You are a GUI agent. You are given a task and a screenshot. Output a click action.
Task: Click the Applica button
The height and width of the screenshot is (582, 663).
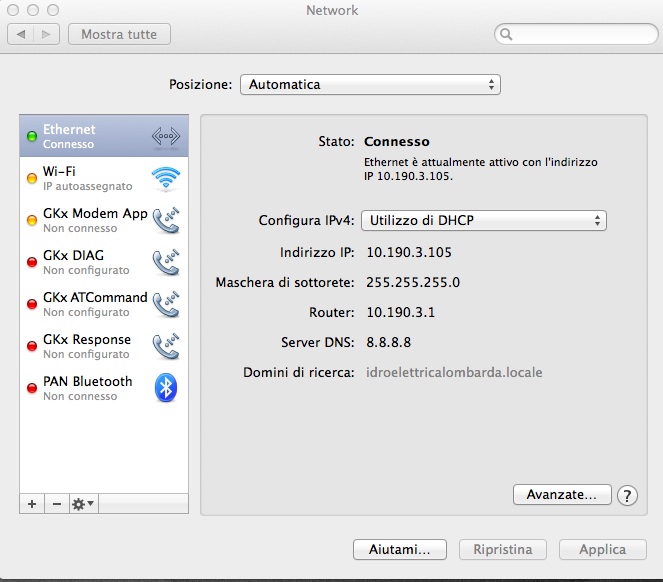click(x=603, y=549)
